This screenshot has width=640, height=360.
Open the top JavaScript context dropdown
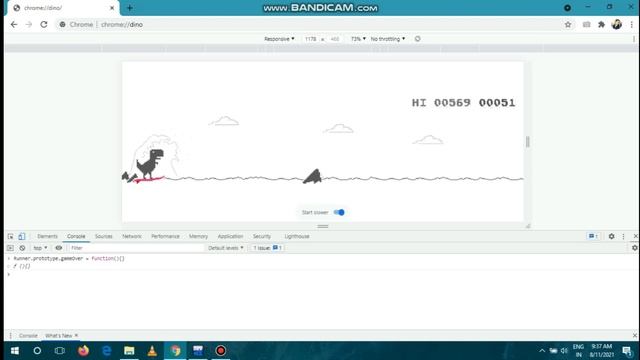(40, 248)
